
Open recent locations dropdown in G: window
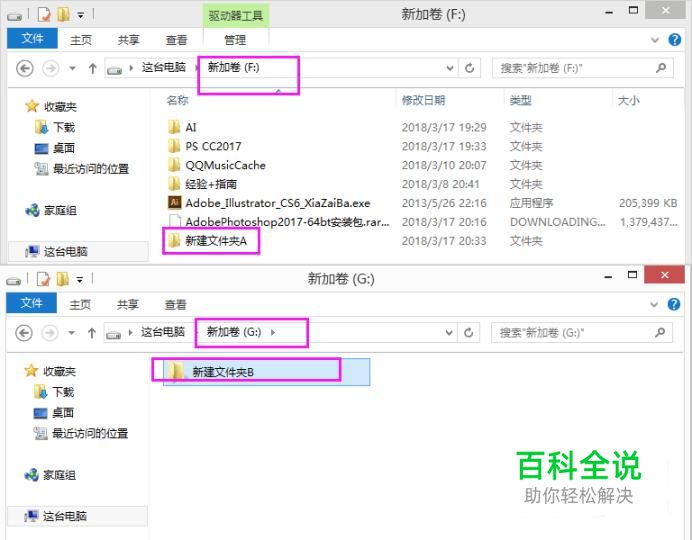pyautogui.click(x=71, y=333)
